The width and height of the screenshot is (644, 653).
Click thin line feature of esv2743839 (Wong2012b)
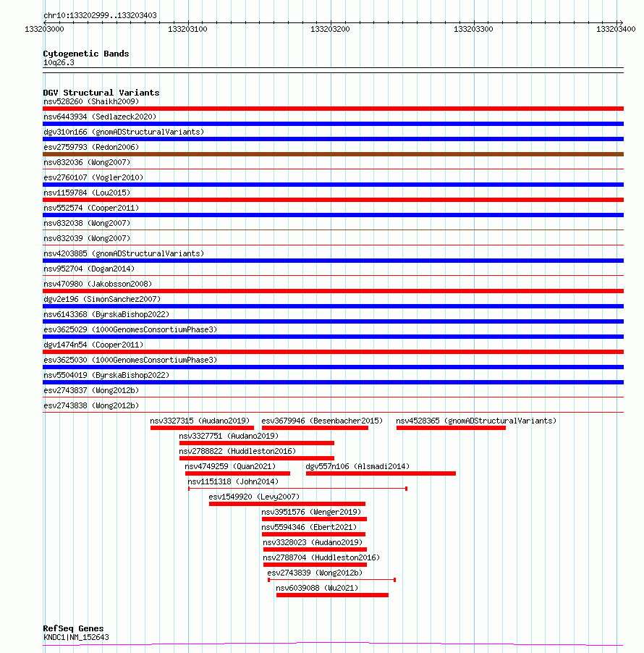click(x=332, y=580)
